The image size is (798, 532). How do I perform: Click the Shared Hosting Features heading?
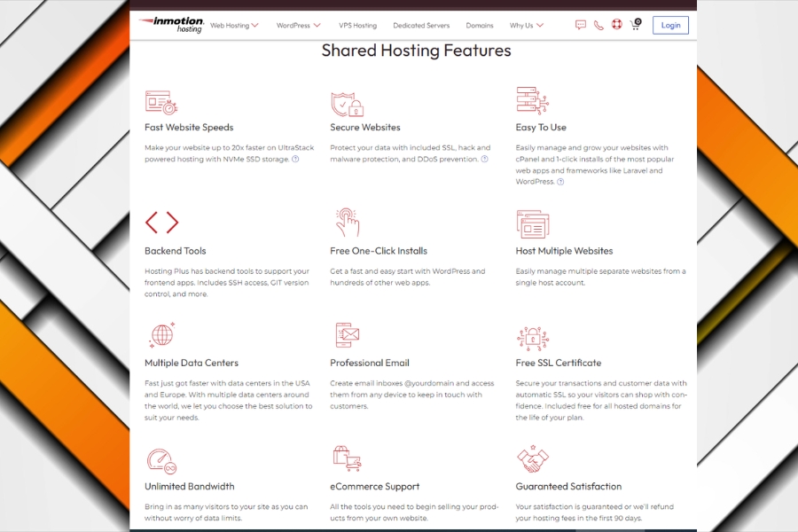[x=416, y=51]
